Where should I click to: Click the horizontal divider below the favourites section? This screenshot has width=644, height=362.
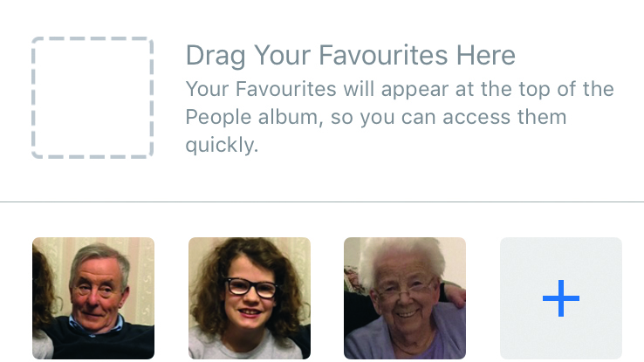click(x=322, y=201)
